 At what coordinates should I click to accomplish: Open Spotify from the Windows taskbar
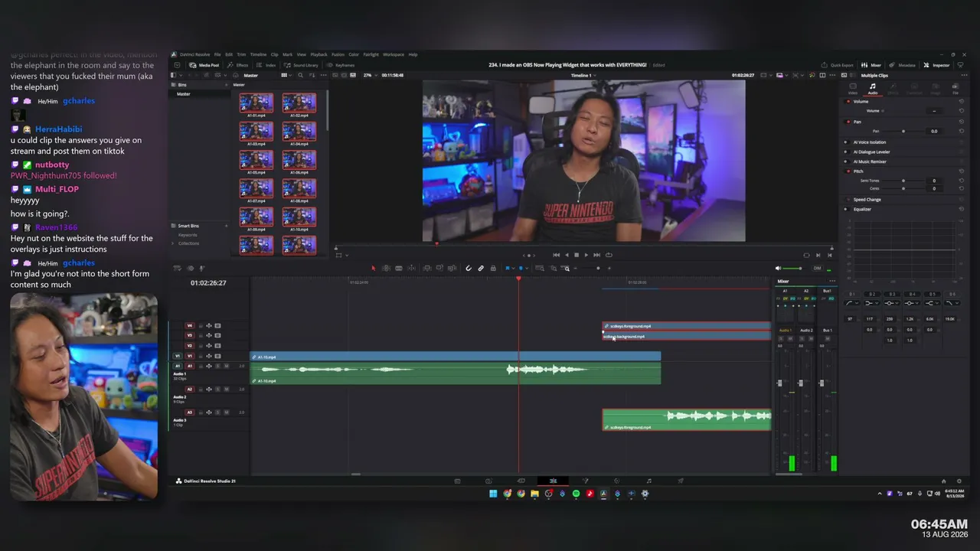[x=576, y=494]
